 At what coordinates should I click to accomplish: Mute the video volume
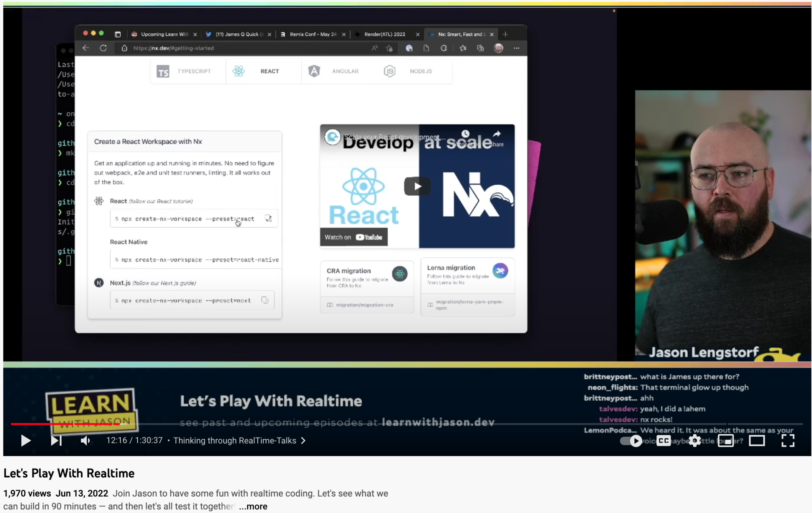tap(85, 440)
